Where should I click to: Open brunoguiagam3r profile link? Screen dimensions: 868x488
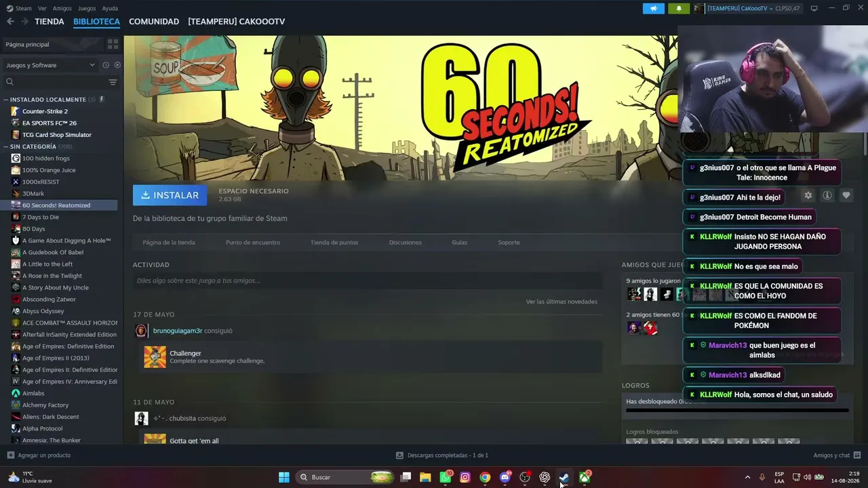click(178, 331)
